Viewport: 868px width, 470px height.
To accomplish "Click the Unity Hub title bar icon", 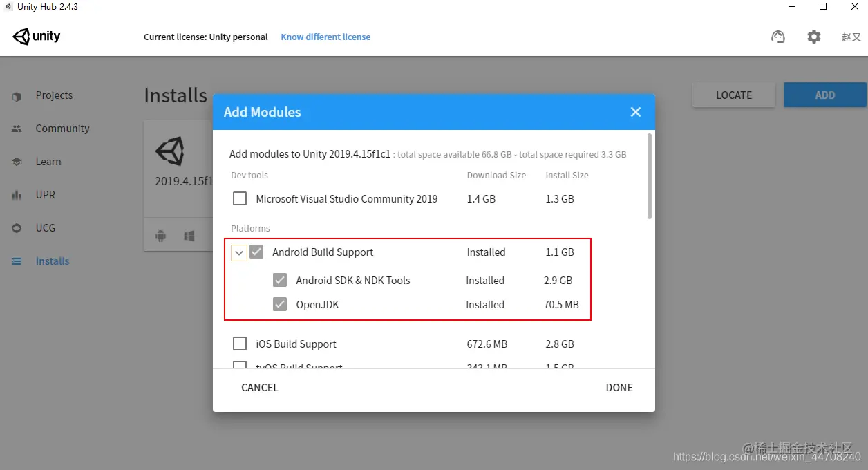I will (8, 7).
